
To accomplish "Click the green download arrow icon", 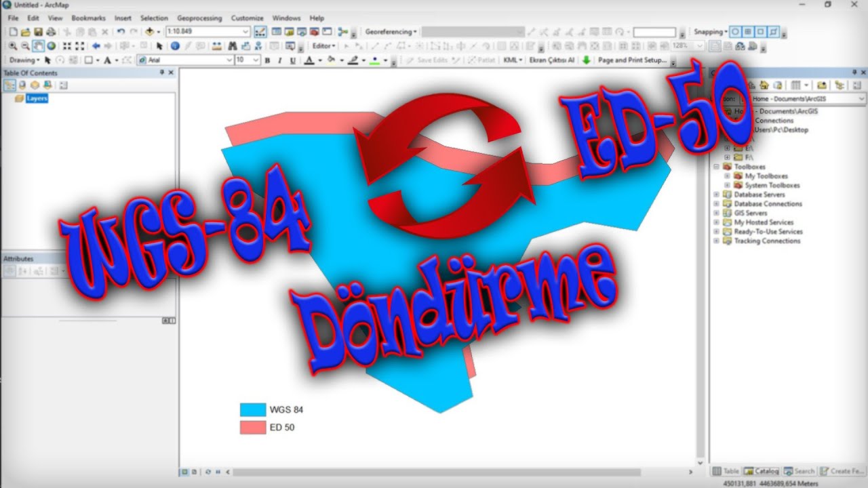I will (586, 60).
